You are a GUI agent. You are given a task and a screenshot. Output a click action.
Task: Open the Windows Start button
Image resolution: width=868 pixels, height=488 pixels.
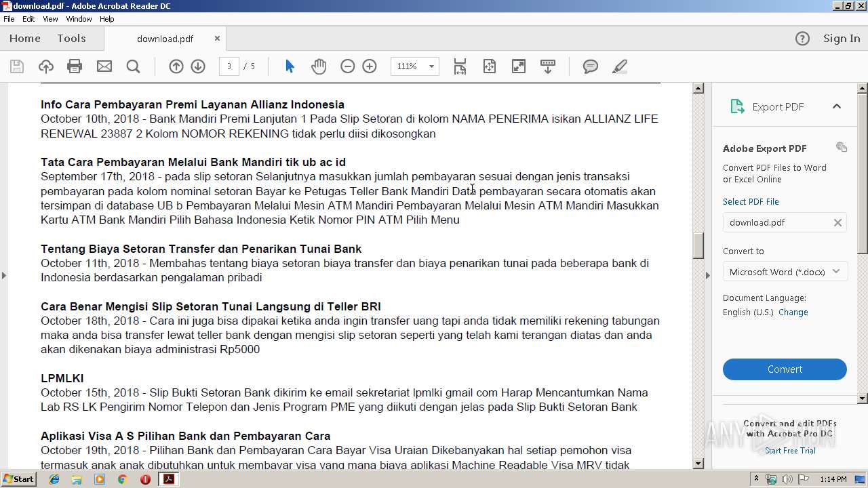18,479
